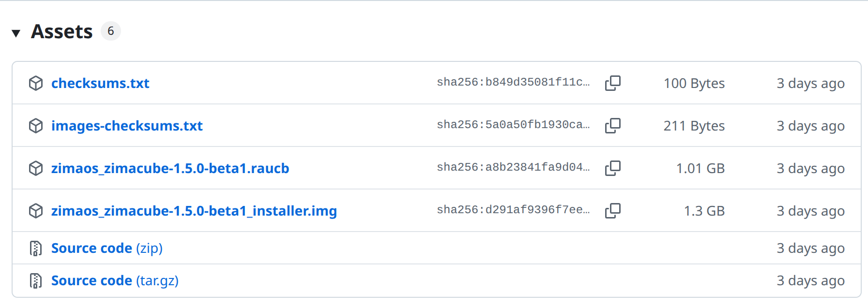
Task: Click the zip file icon for Source code (zip)
Action: [36, 248]
